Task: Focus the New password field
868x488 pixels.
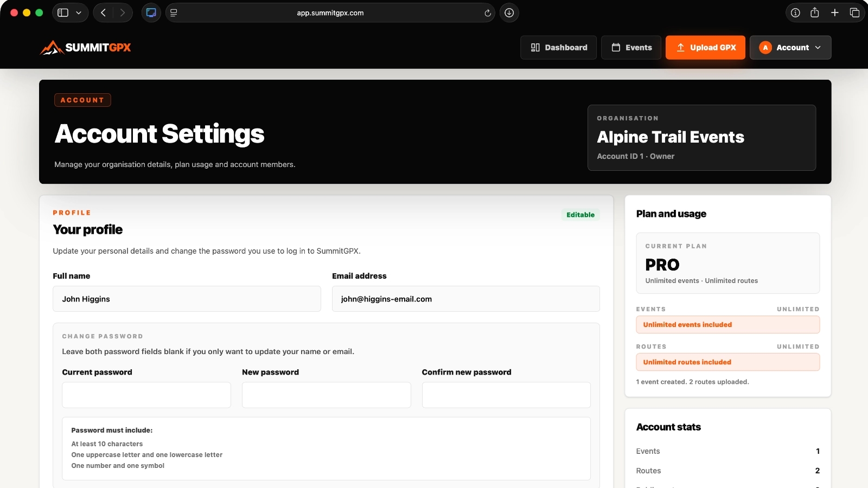Action: (327, 395)
